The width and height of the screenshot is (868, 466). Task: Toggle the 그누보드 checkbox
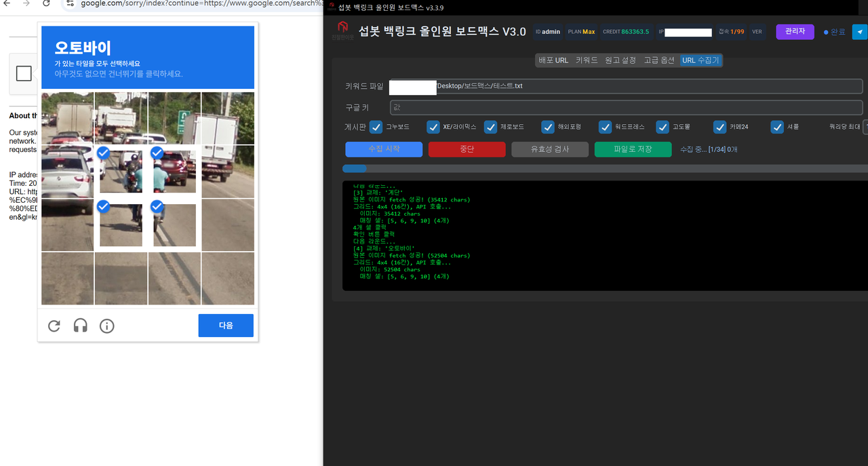pyautogui.click(x=376, y=127)
